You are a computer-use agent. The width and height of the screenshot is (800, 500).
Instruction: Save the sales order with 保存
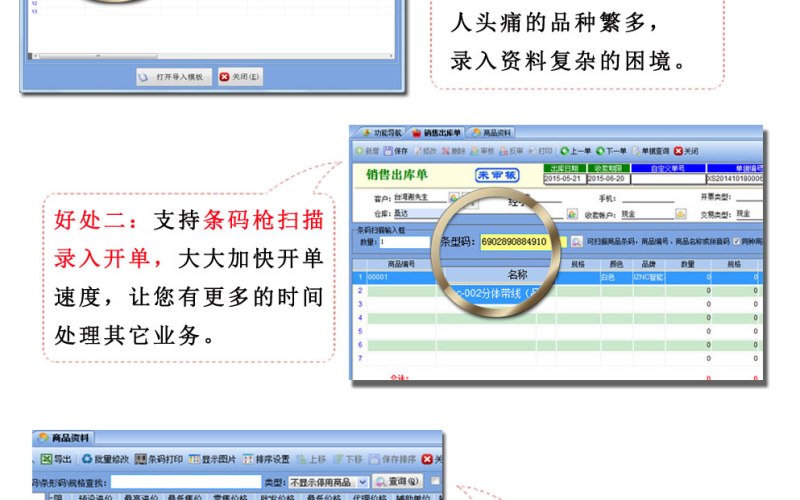coord(396,151)
